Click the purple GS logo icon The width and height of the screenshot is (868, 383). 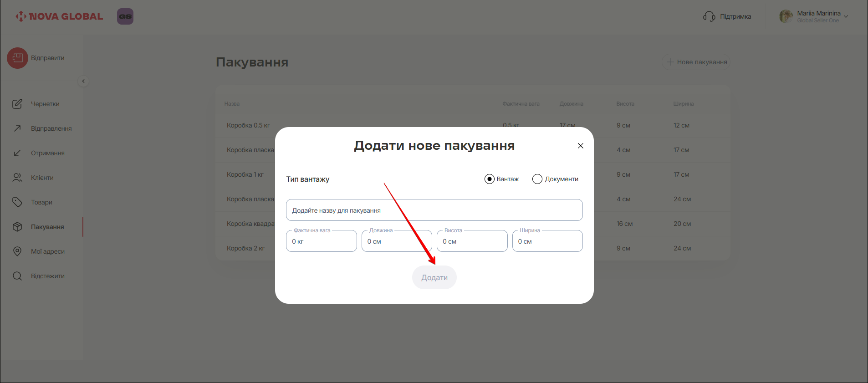click(125, 16)
